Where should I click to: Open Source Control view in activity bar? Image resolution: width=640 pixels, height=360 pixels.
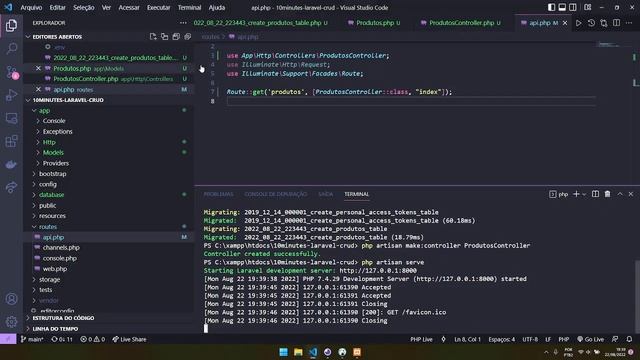click(11, 72)
